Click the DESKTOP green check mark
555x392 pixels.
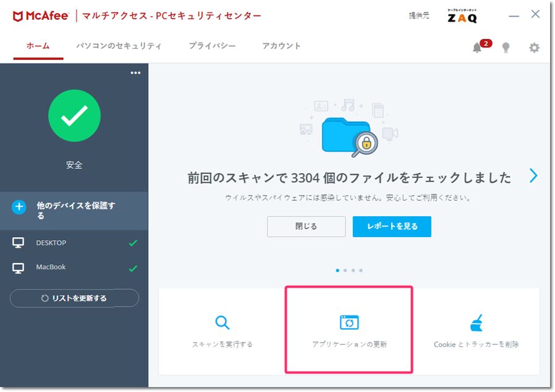(133, 243)
